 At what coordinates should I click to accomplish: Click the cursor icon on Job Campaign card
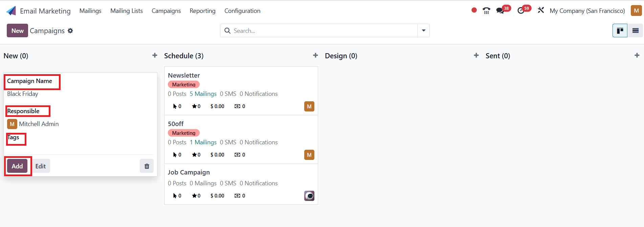[x=175, y=196]
